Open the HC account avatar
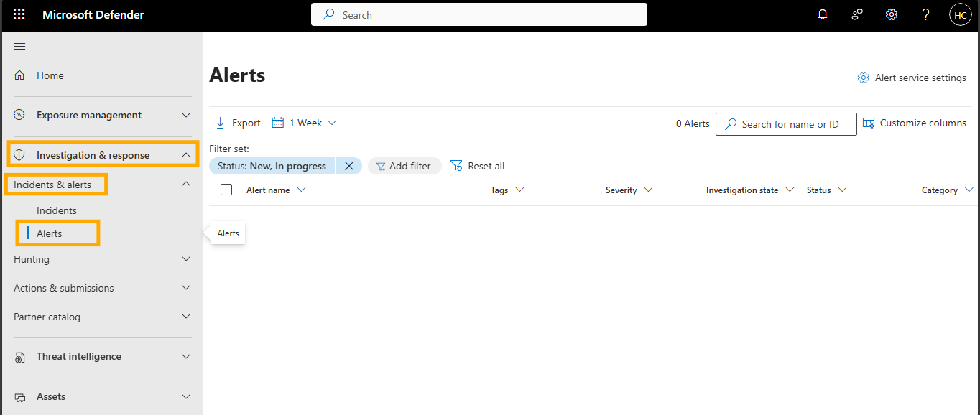980x415 pixels. [961, 15]
